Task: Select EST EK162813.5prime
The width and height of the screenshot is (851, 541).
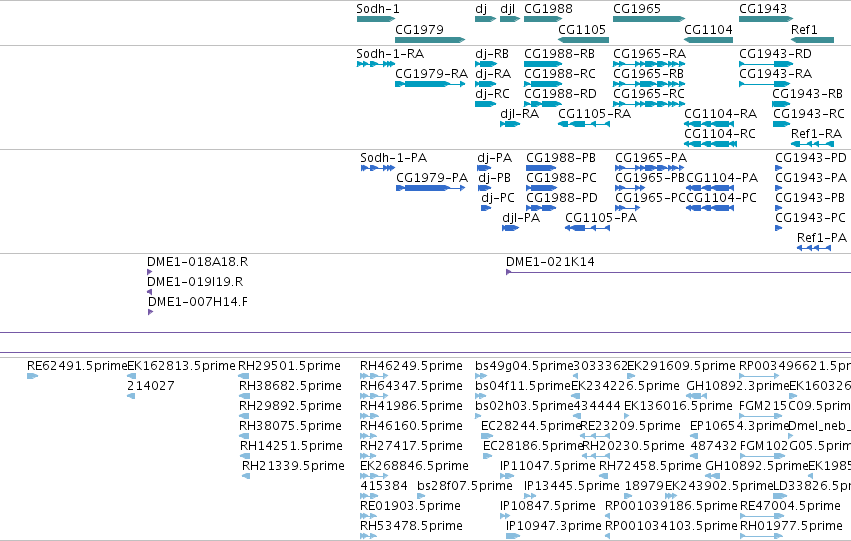Action: coord(131,376)
